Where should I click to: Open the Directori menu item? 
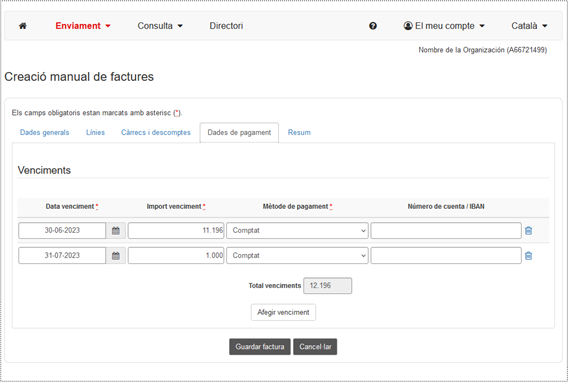tap(226, 26)
